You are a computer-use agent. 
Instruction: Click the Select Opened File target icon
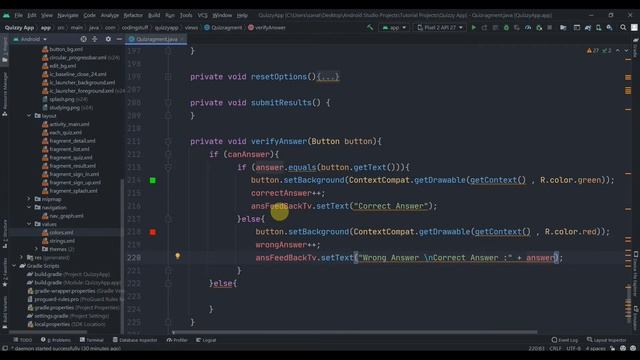tap(83, 39)
